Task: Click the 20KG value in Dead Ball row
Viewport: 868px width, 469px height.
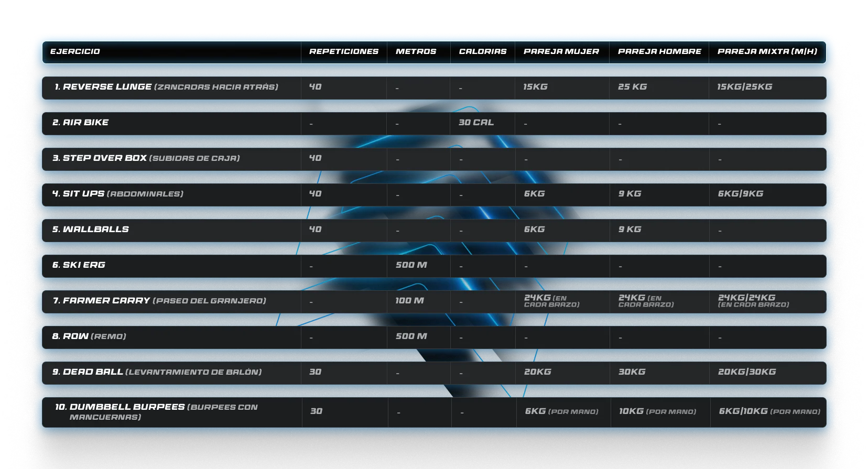Action: 537,372
